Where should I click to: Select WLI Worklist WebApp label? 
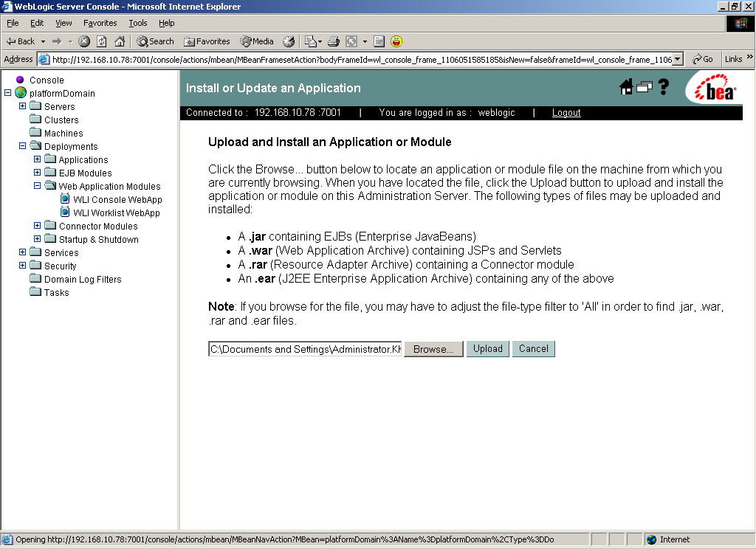click(x=116, y=213)
